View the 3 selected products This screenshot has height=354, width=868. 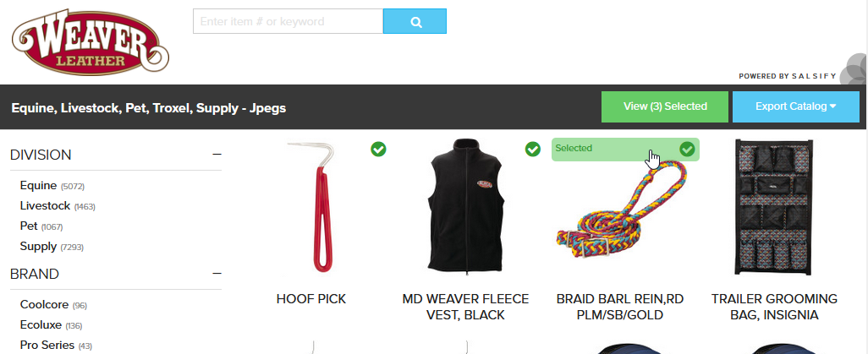pyautogui.click(x=665, y=106)
